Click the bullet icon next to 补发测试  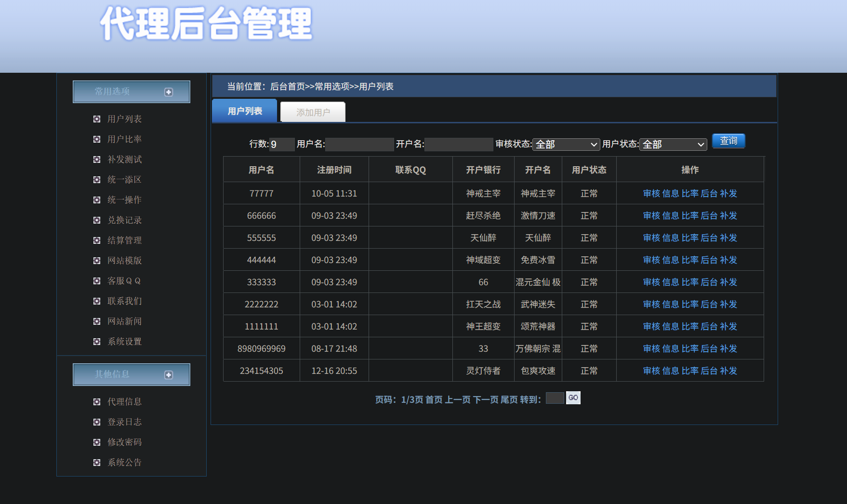click(x=97, y=159)
